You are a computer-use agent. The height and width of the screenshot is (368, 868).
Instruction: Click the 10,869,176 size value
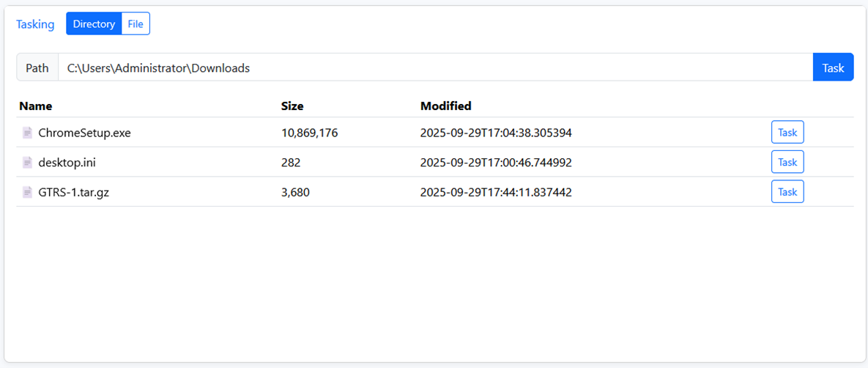pyautogui.click(x=309, y=133)
